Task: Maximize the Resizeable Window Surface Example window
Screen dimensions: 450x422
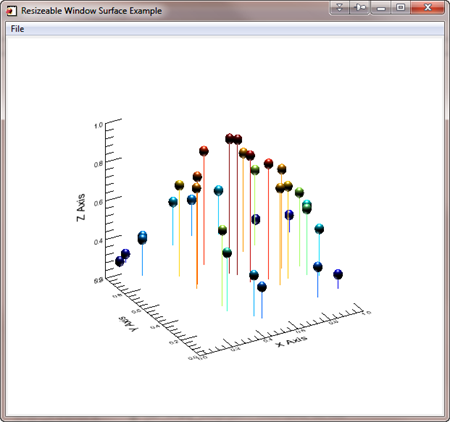Action: [401, 7]
